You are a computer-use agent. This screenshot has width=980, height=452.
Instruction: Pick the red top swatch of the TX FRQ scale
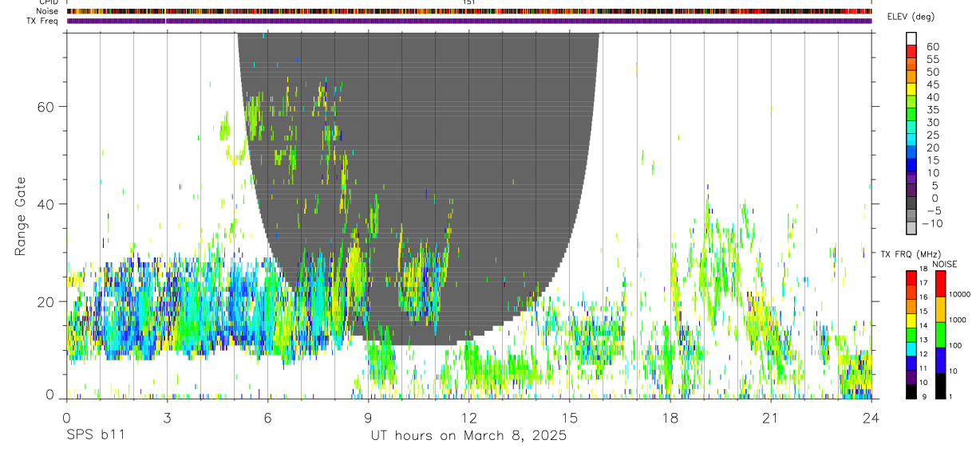pyautogui.click(x=911, y=277)
